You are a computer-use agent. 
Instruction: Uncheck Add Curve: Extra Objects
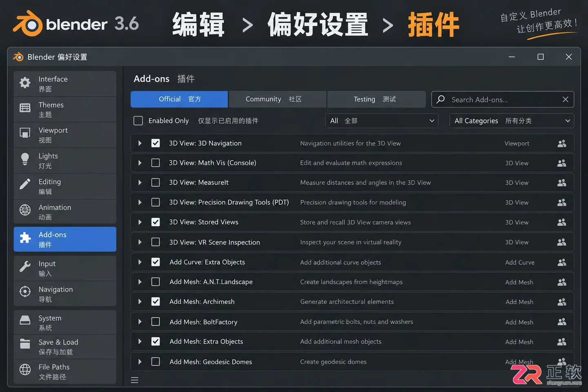click(156, 262)
